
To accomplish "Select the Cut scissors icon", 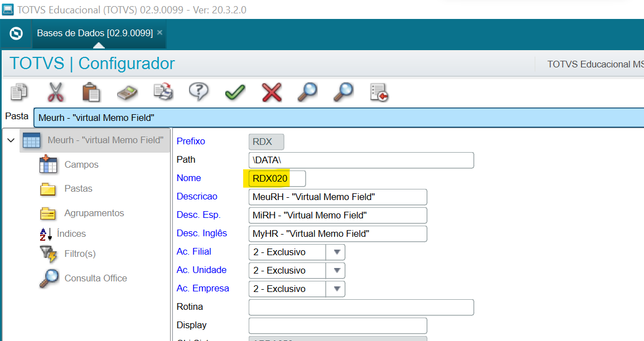I will coord(55,92).
